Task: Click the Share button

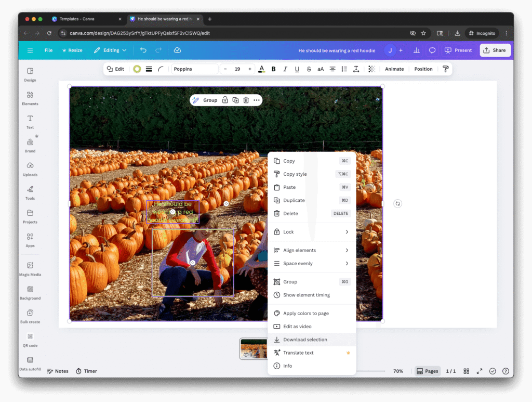Action: point(495,50)
